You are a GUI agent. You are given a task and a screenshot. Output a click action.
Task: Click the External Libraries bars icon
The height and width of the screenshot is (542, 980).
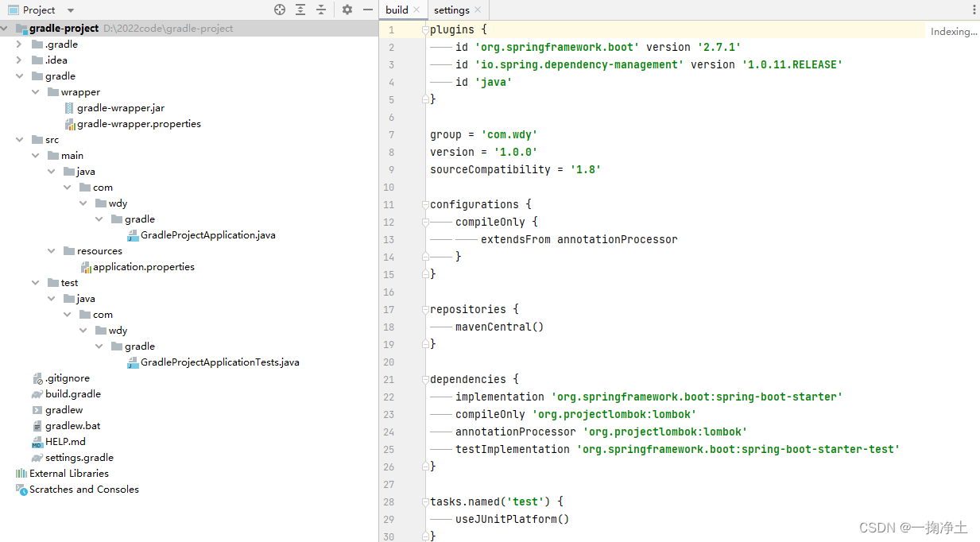pyautogui.click(x=21, y=474)
